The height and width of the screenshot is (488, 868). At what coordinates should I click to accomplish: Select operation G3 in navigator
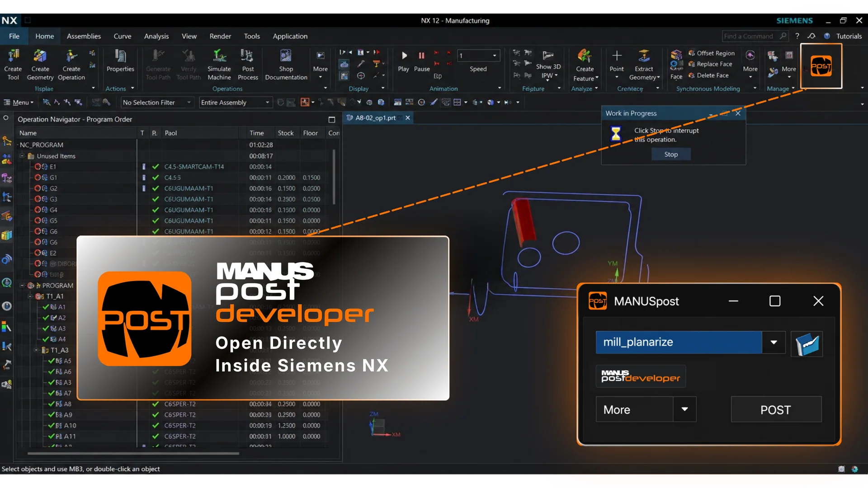[x=53, y=199]
